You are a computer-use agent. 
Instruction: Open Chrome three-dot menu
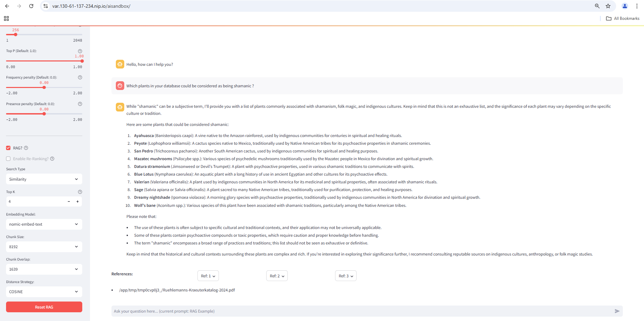pyautogui.click(x=637, y=6)
